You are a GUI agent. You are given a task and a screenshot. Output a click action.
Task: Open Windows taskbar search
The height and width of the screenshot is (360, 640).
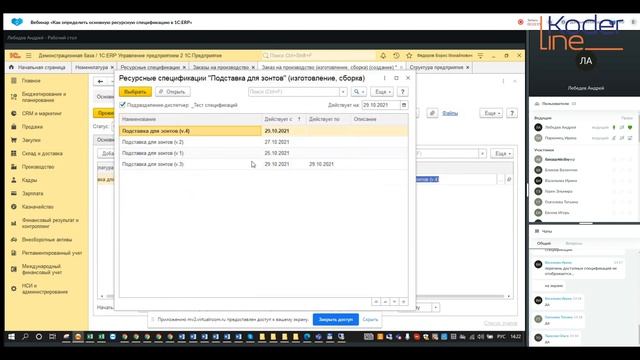click(x=25, y=337)
